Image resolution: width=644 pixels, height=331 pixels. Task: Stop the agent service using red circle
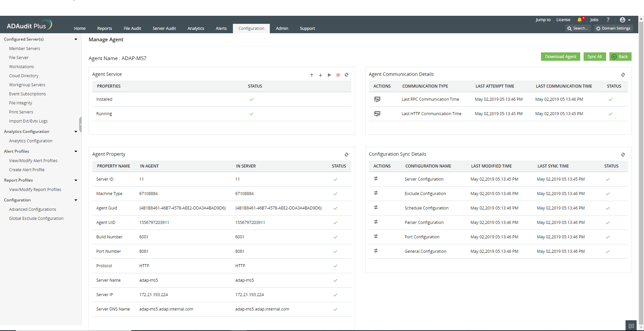(338, 75)
